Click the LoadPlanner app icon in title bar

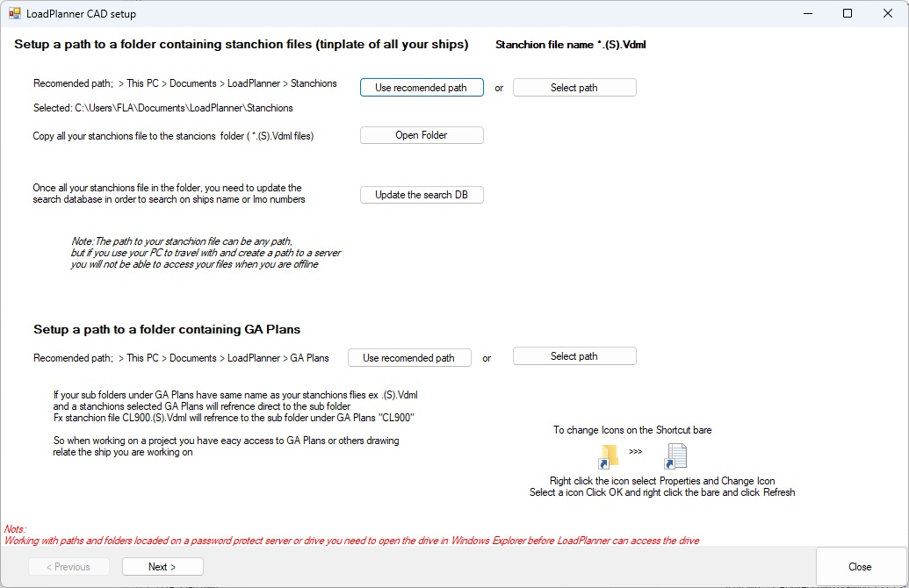click(15, 13)
